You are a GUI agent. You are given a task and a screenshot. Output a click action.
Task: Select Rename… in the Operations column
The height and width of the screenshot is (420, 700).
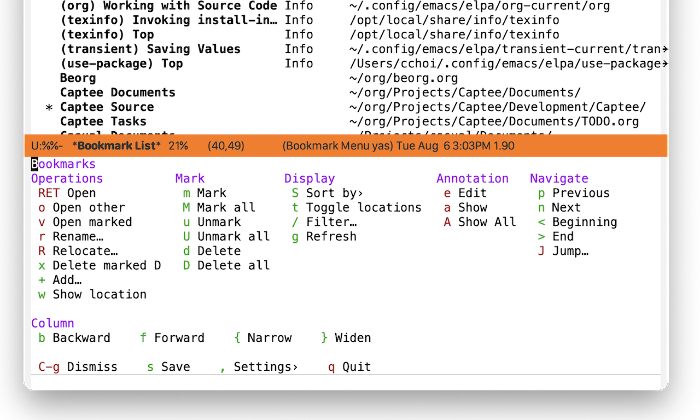(x=71, y=236)
